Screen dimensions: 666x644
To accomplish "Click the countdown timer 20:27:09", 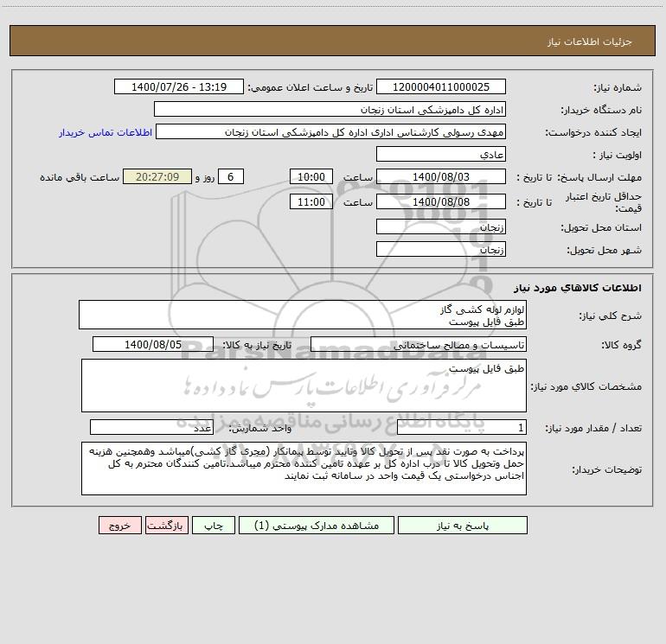I will [x=157, y=176].
